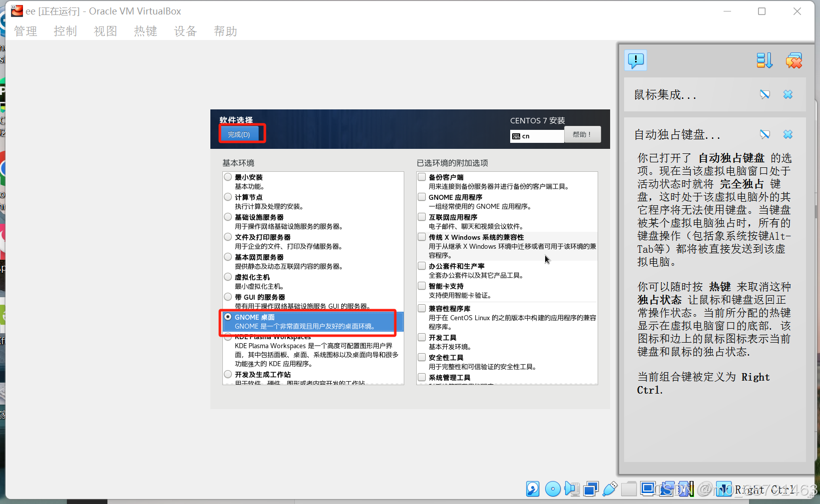Maximize the VirtualBox window
The width and height of the screenshot is (820, 504).
(x=762, y=11)
